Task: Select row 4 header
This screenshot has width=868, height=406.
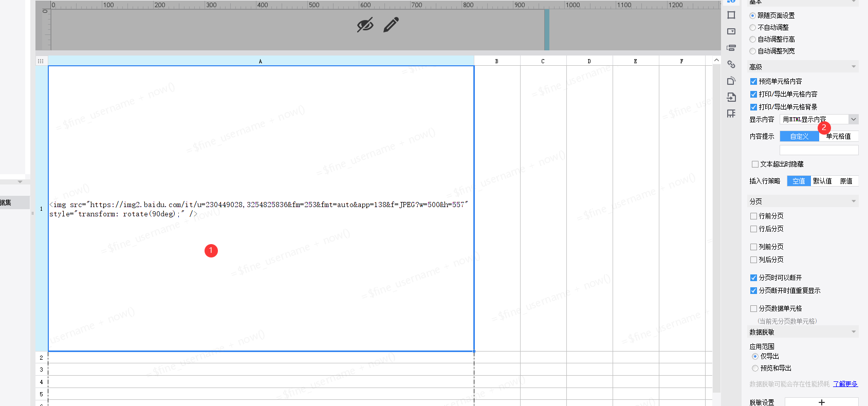Action: click(x=42, y=382)
